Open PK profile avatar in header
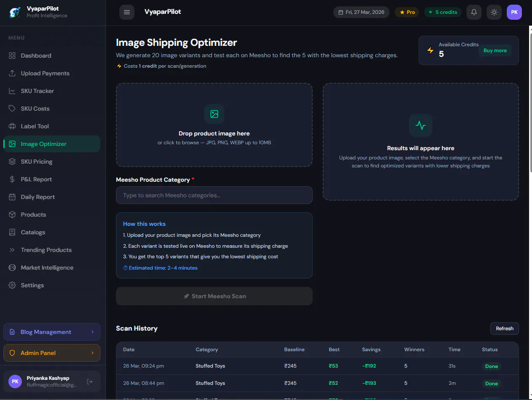532x400 pixels. [514, 12]
